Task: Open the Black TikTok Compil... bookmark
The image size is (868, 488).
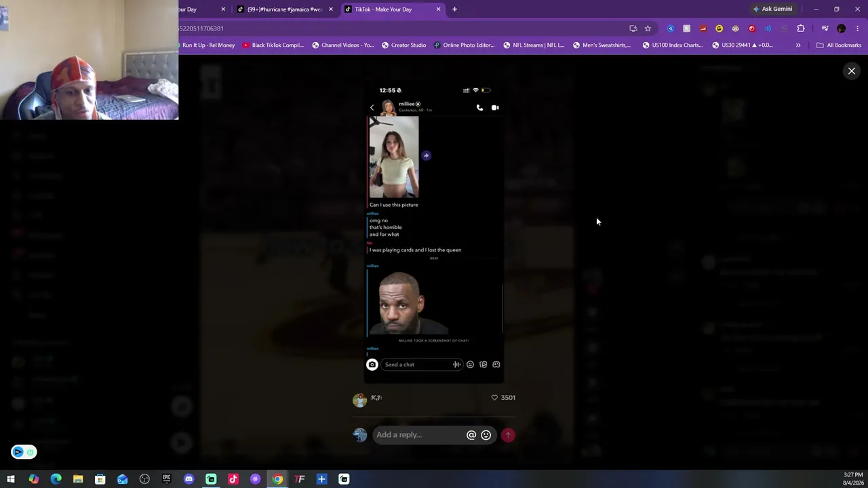Action: pyautogui.click(x=273, y=45)
